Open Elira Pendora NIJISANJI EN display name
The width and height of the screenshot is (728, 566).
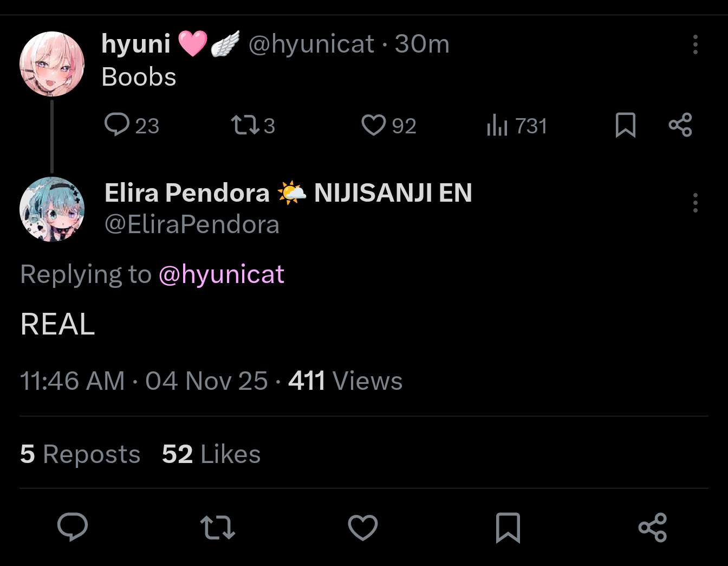(288, 193)
